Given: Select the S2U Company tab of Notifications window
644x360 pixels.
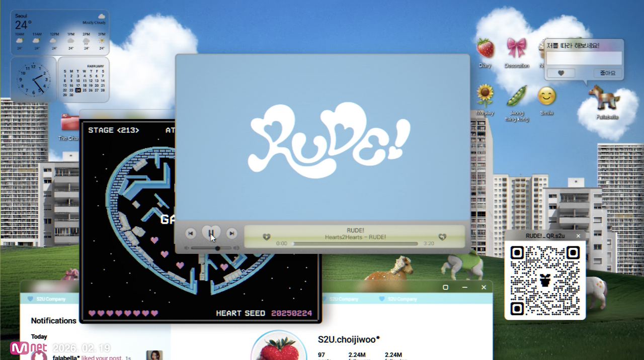Looking at the screenshot, I should [46, 299].
